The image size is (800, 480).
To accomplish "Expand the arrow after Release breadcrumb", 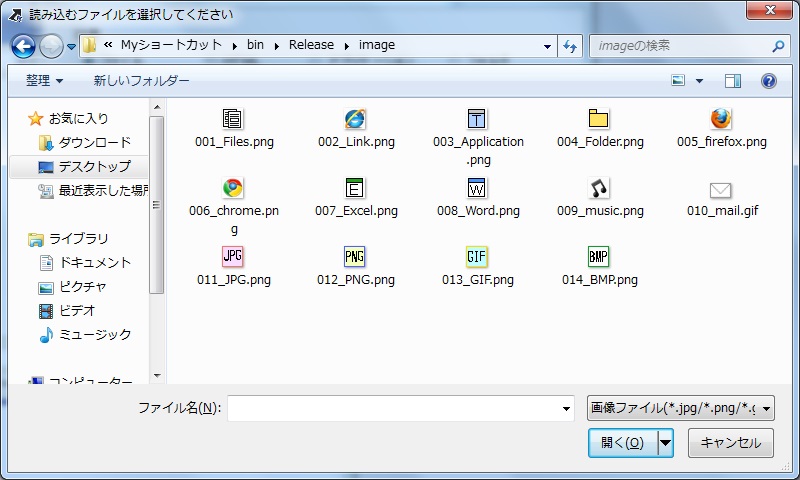I will pyautogui.click(x=347, y=46).
